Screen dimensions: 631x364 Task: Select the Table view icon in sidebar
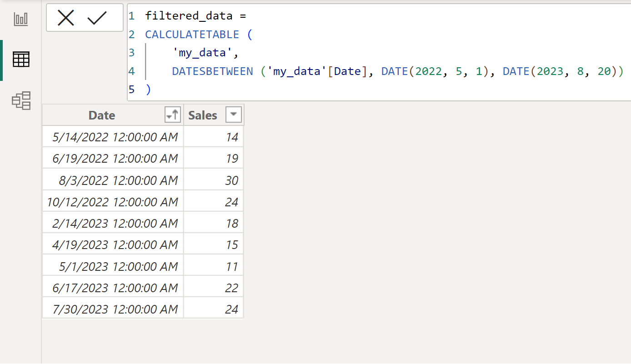click(x=20, y=59)
